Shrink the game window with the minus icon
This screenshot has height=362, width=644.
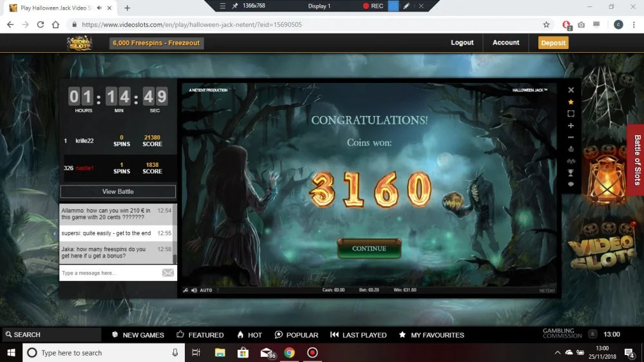(x=571, y=137)
